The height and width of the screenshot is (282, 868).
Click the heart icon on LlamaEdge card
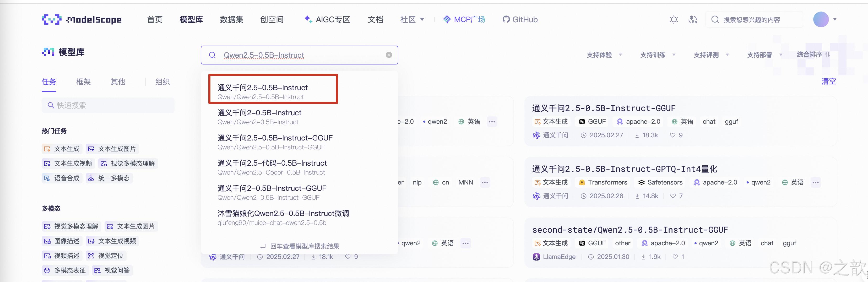coord(675,257)
